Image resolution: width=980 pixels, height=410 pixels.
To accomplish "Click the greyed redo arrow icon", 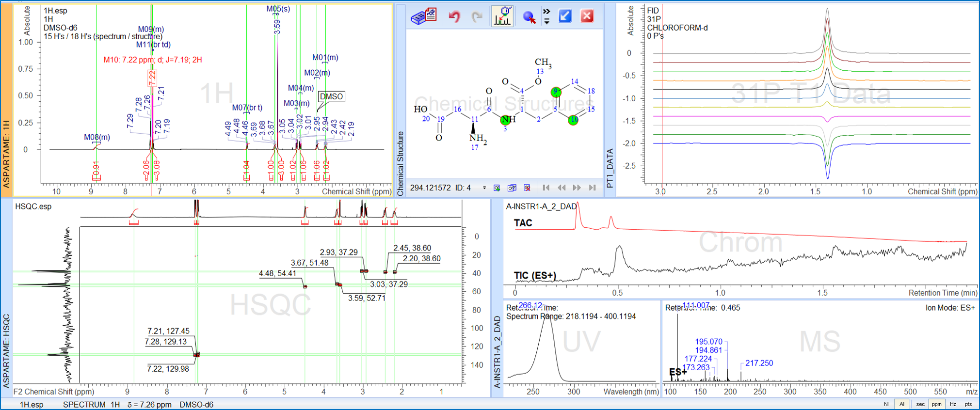I will coord(477,17).
